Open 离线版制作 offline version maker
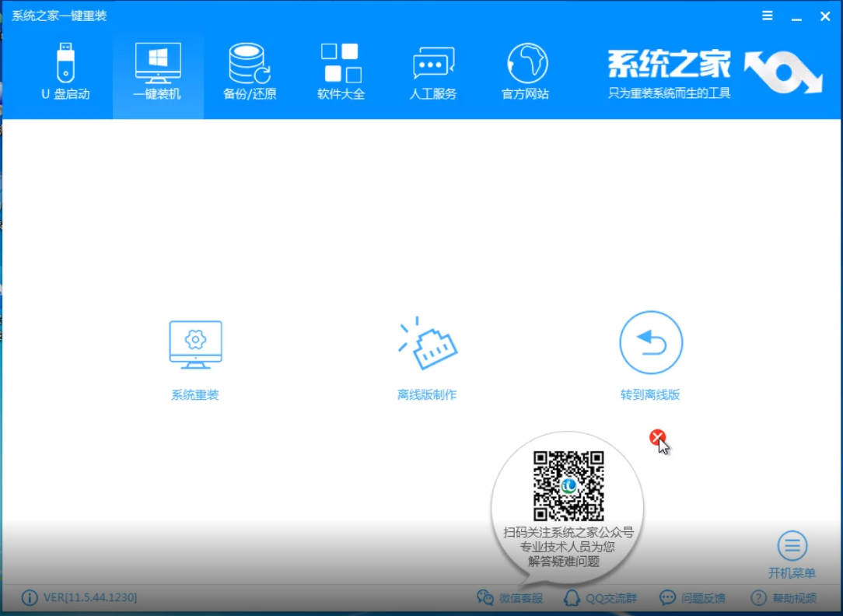The height and width of the screenshot is (616, 843). tap(427, 358)
